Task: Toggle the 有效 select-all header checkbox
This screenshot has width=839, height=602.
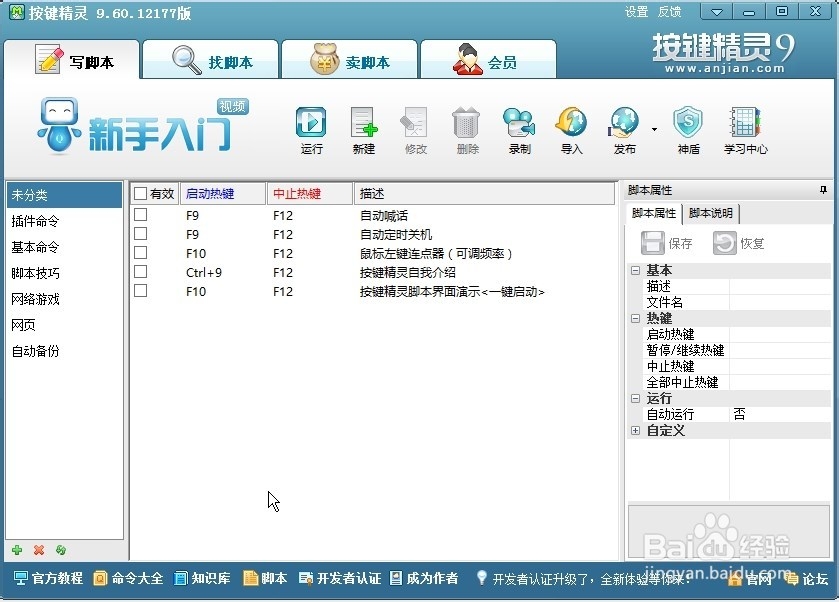Action: click(140, 193)
